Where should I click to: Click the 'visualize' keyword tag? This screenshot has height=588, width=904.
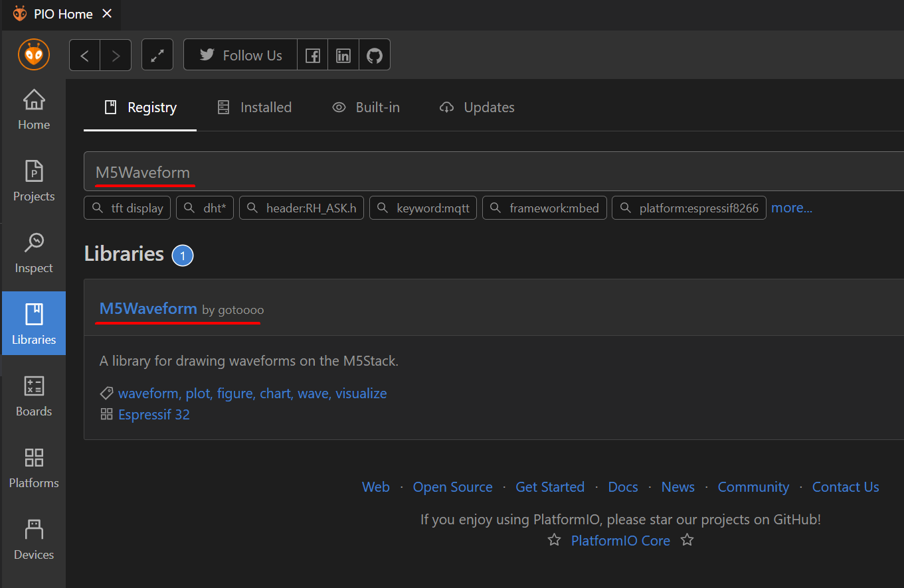tap(361, 394)
